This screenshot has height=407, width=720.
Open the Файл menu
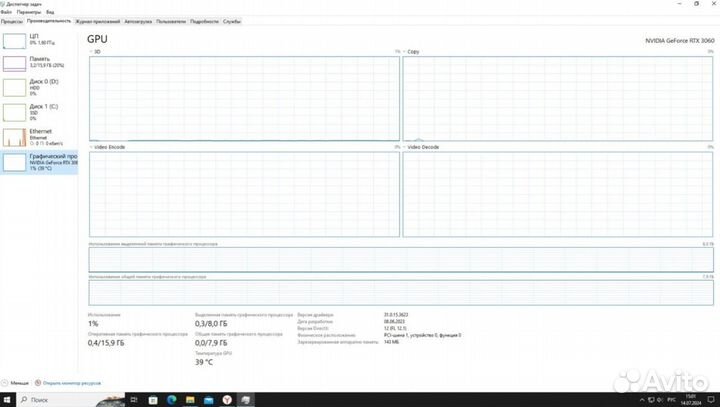click(x=6, y=12)
